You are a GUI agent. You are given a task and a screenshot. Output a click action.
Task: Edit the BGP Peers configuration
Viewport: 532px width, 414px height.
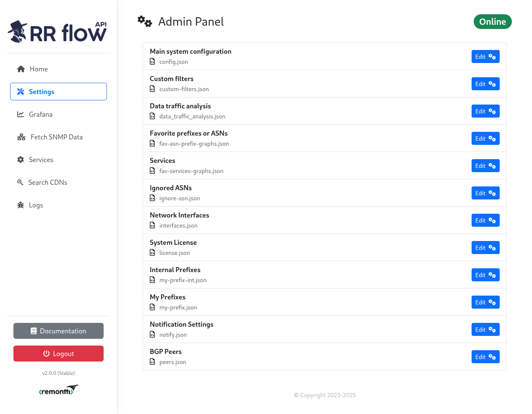[485, 357]
